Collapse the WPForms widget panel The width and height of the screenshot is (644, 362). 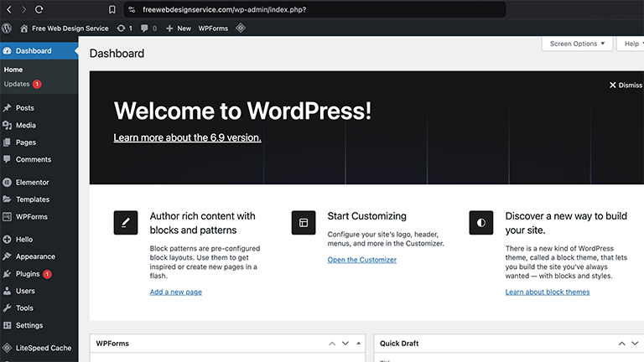pos(359,344)
